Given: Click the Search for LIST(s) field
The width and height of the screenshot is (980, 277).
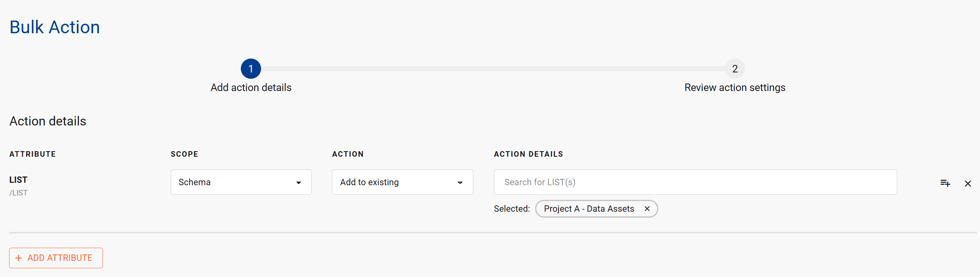Looking at the screenshot, I should (x=695, y=182).
